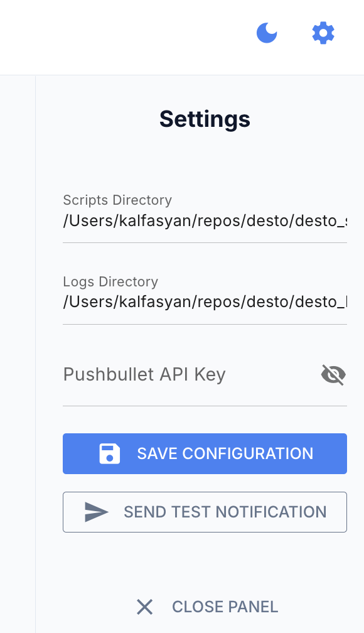The height and width of the screenshot is (633, 364).
Task: Click the empty top header bar area
Action: pyautogui.click(x=121, y=37)
